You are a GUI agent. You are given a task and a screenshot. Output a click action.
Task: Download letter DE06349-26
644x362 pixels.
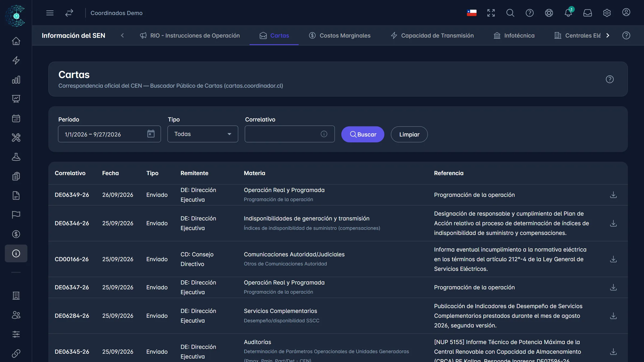click(613, 195)
